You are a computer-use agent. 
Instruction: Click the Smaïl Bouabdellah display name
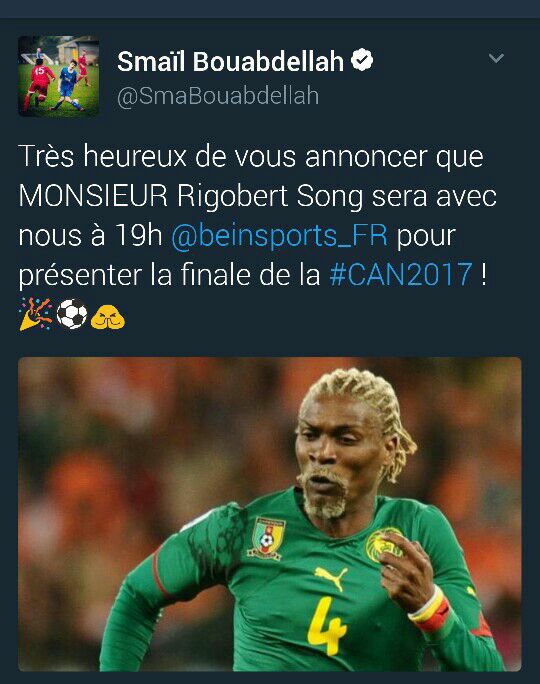[x=230, y=61]
